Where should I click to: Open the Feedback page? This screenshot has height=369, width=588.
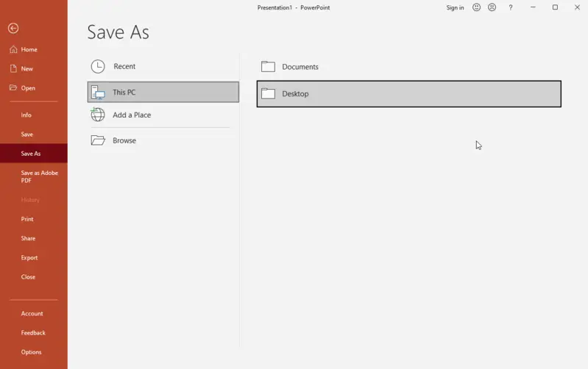[x=34, y=333]
